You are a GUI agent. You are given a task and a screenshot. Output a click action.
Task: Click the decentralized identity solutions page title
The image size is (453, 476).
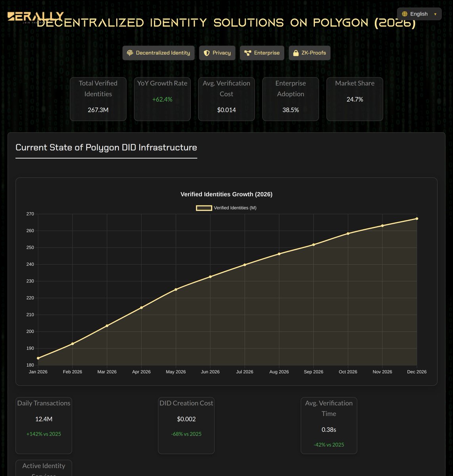point(226,22)
